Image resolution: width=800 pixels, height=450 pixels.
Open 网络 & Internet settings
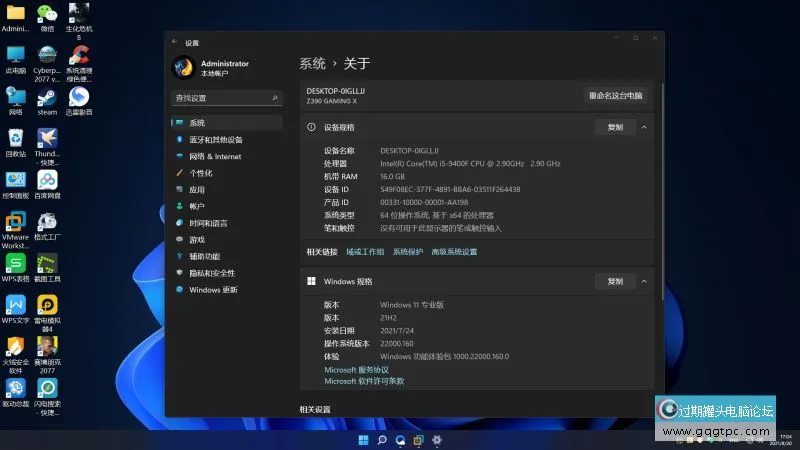point(214,156)
